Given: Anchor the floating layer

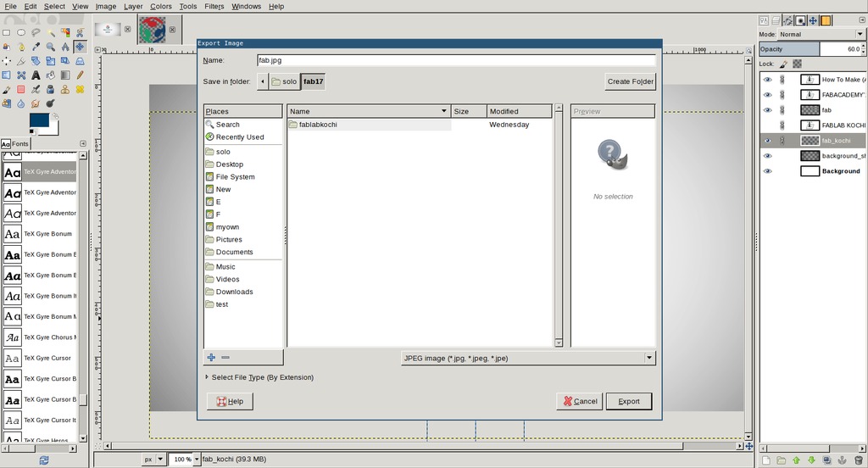Looking at the screenshot, I should [842, 460].
